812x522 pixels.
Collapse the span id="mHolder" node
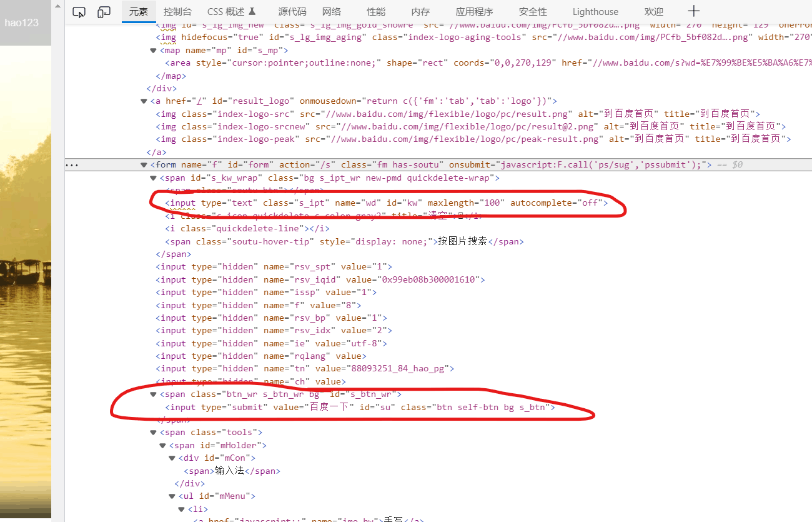click(x=163, y=446)
